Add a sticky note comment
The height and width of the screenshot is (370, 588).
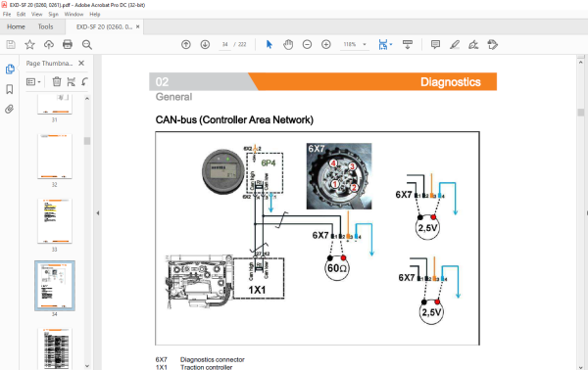tap(435, 45)
